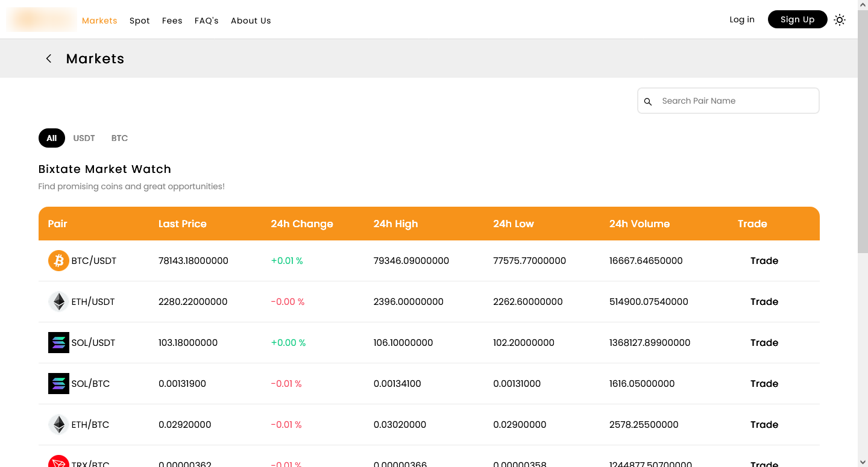Select the All filter pill
Screen dimensions: 868x467
(x=51, y=138)
